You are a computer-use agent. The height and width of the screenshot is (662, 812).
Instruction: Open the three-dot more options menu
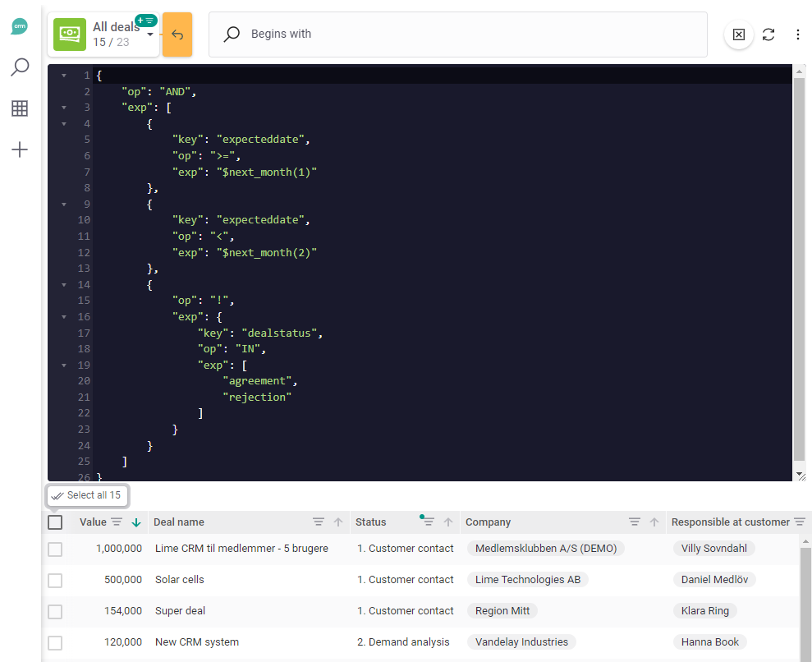coord(798,34)
